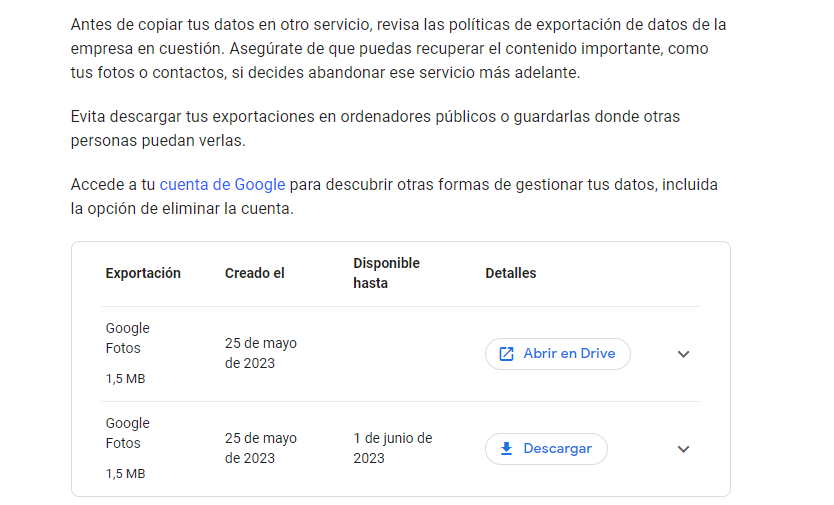
Task: Expand details of the Descargar export row
Action: tap(684, 449)
